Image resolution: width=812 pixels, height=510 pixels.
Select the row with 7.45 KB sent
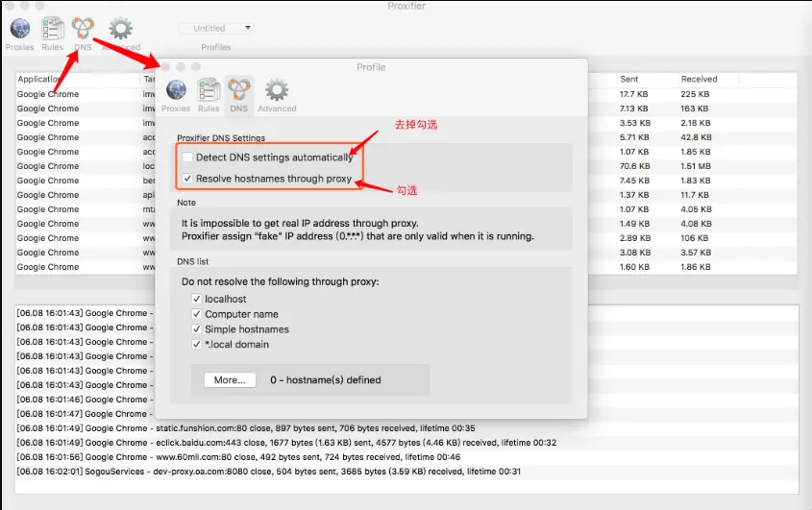[406, 181]
